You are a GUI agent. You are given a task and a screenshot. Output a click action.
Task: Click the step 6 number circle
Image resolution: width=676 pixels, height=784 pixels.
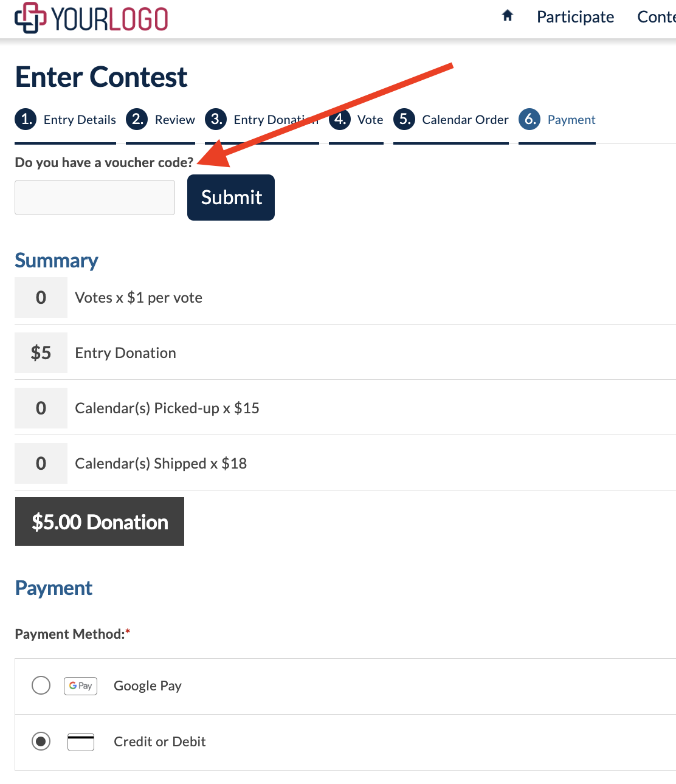click(x=529, y=119)
